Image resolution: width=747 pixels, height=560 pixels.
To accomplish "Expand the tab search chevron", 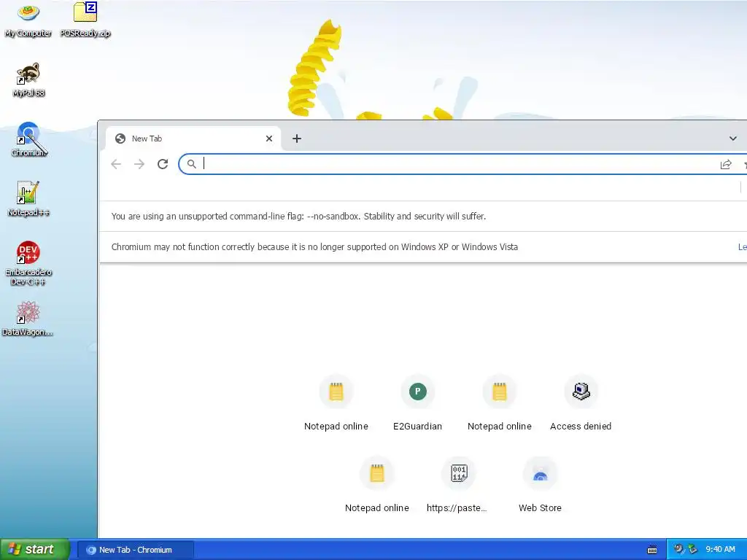I will [732, 139].
